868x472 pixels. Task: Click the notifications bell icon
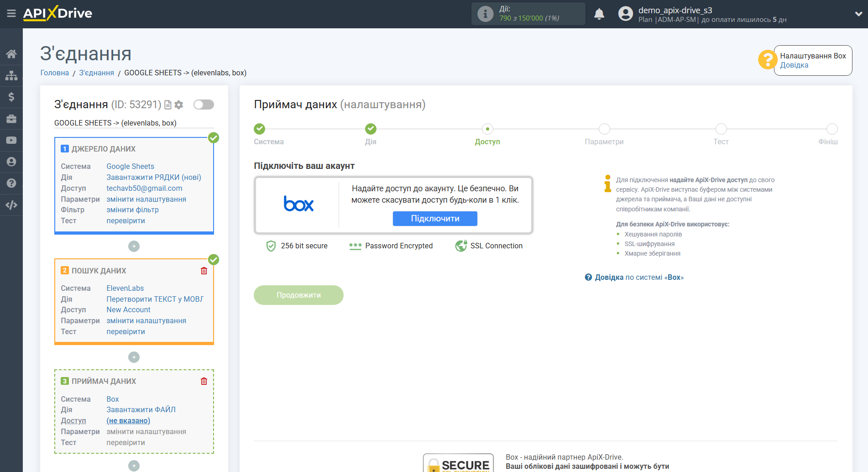[x=599, y=14]
